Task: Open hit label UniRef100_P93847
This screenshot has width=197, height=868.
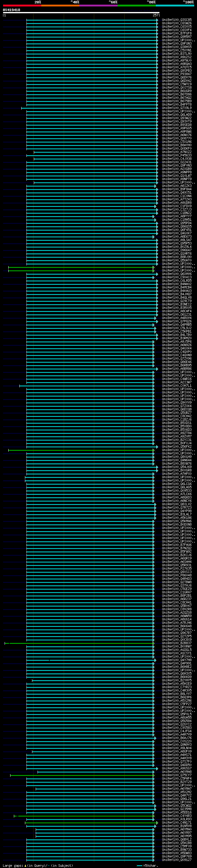Action: tap(177, 74)
